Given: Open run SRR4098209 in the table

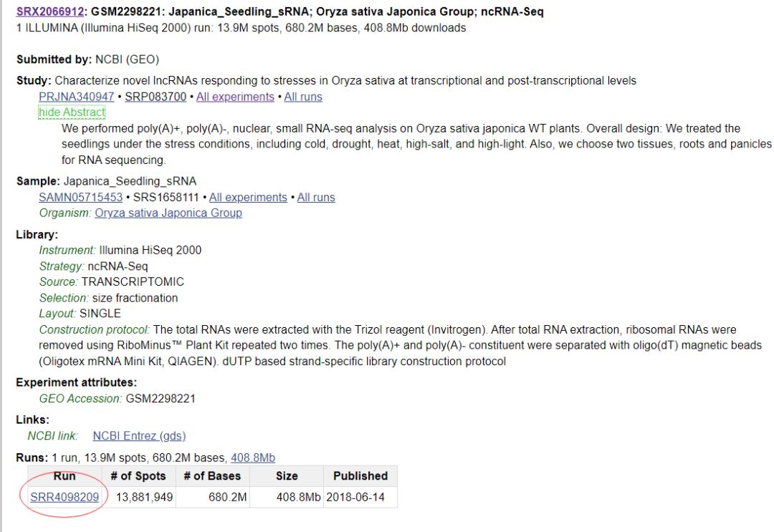Looking at the screenshot, I should click(64, 495).
